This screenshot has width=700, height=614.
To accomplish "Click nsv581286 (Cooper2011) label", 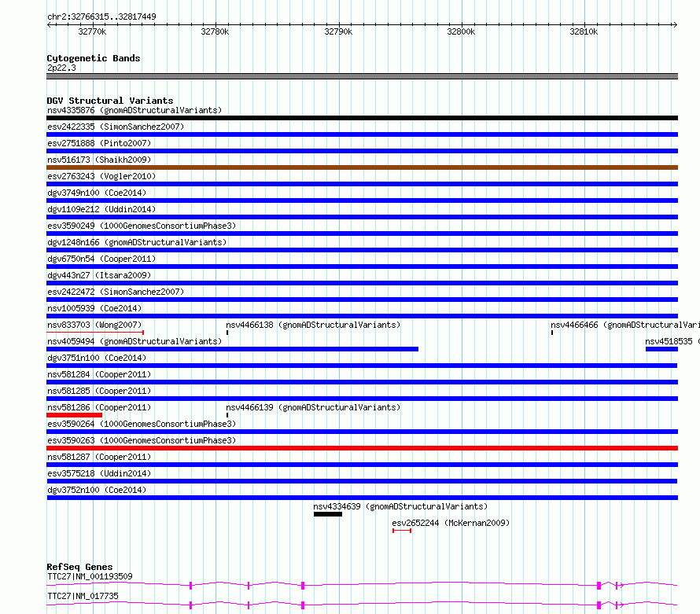I will click(x=99, y=407).
